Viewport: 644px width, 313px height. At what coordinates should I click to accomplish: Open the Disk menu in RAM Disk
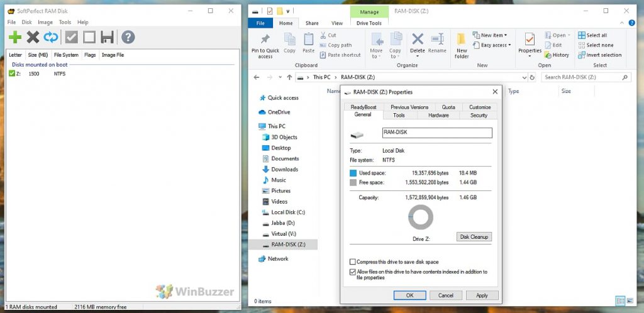(26, 22)
